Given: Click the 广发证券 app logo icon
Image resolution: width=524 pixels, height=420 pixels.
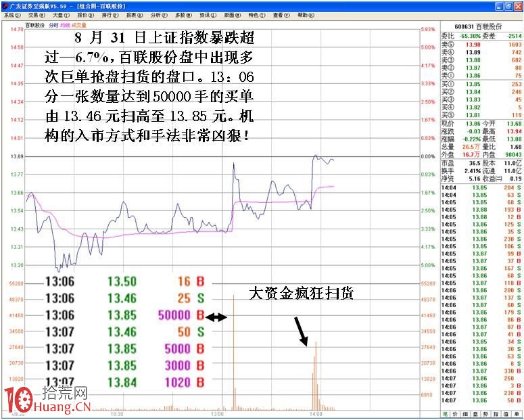Looking at the screenshot, I should pos(5,6).
